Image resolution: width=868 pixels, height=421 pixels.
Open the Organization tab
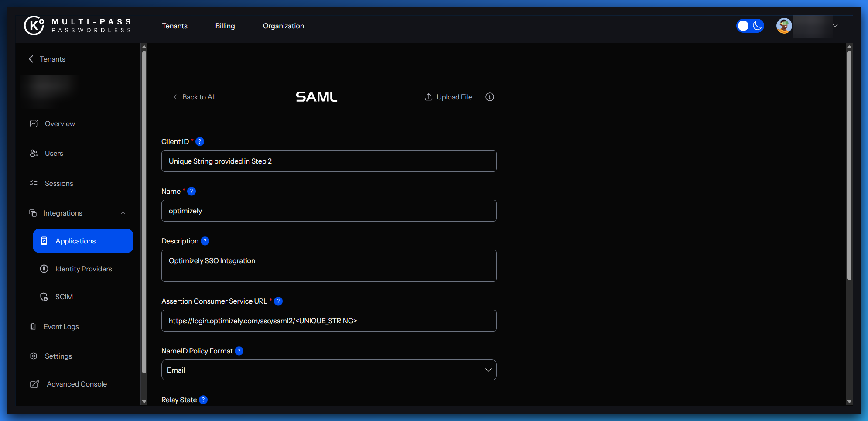[283, 26]
